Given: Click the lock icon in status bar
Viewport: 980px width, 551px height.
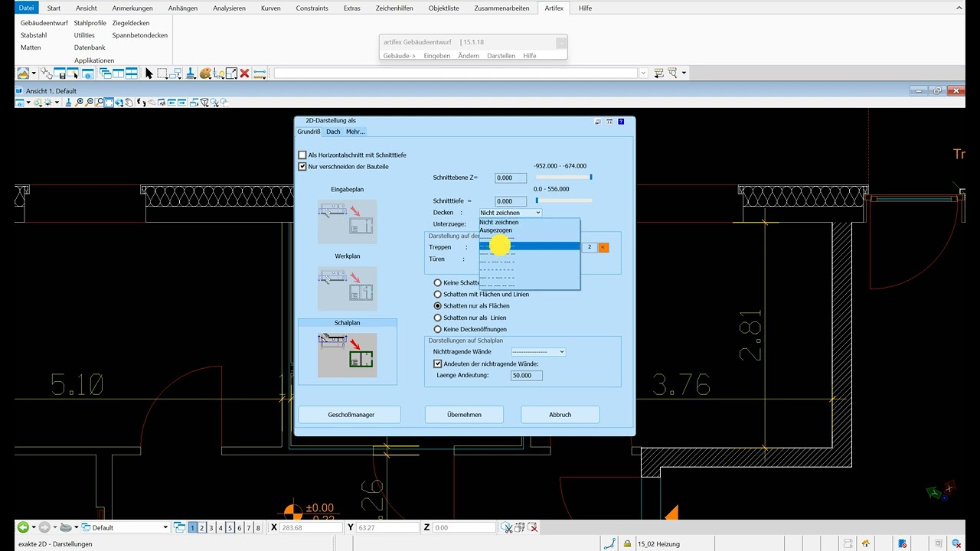Looking at the screenshot, I should [x=627, y=544].
